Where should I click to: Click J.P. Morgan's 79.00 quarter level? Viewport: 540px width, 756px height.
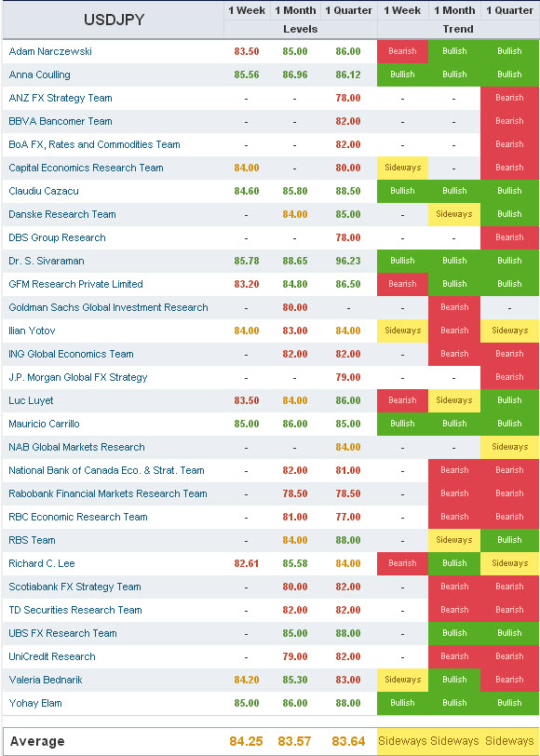[x=348, y=377]
